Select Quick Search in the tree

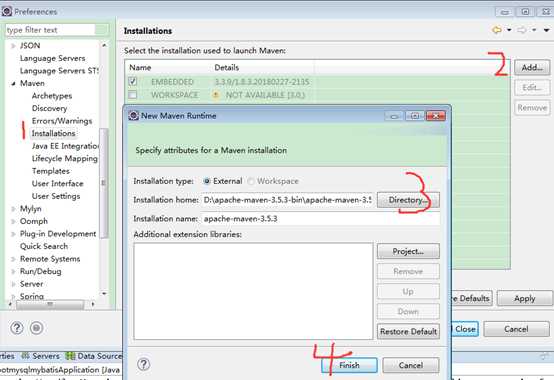pos(44,247)
